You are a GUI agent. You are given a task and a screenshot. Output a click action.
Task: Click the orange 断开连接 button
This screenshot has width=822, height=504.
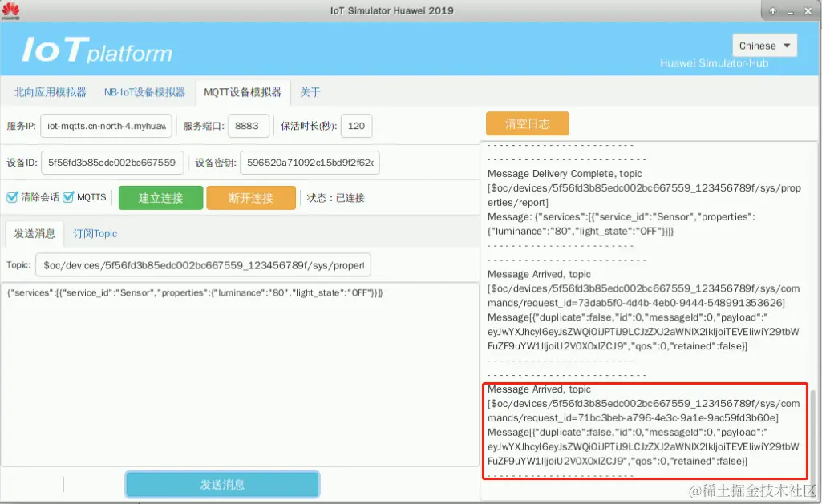click(250, 198)
